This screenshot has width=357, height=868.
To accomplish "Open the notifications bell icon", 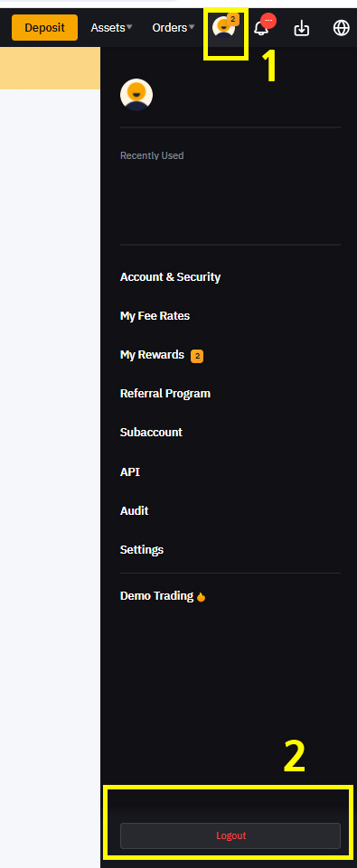I will (261, 28).
